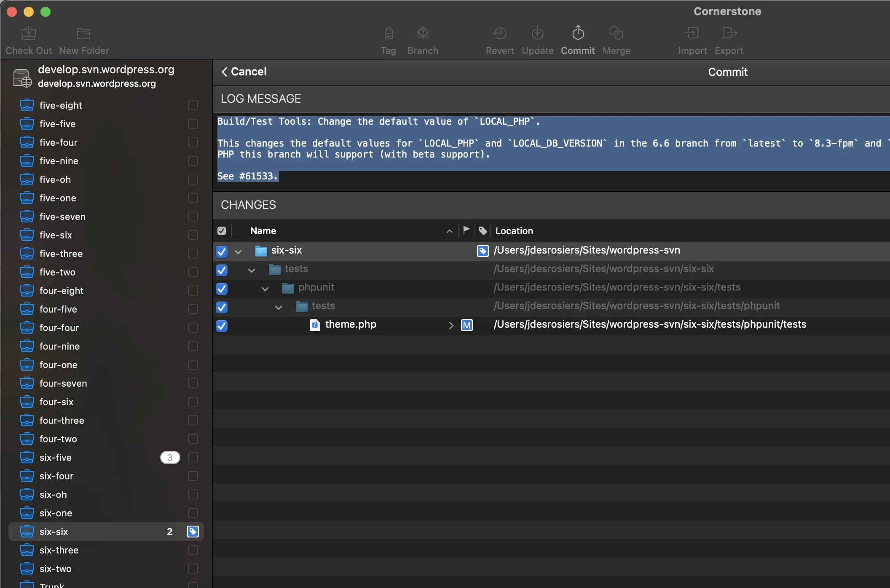Image resolution: width=890 pixels, height=588 pixels.
Task: Uncheck the theme.php file checkbox
Action: [x=222, y=326]
